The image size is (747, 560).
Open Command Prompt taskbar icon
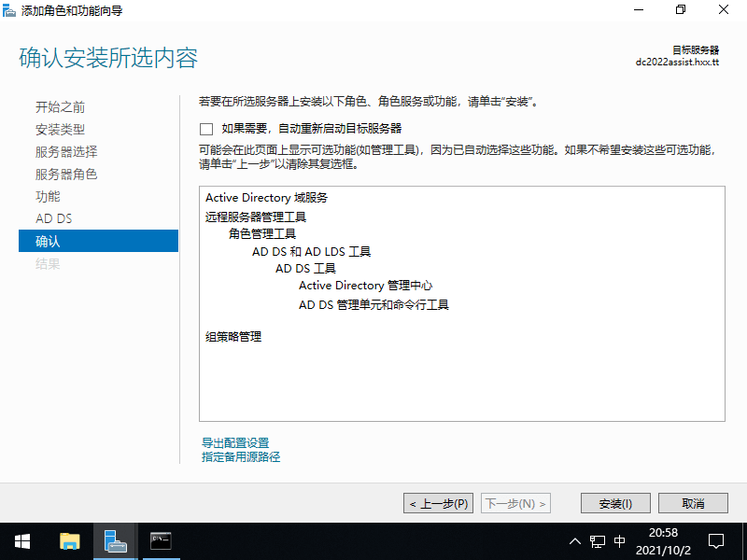click(161, 541)
